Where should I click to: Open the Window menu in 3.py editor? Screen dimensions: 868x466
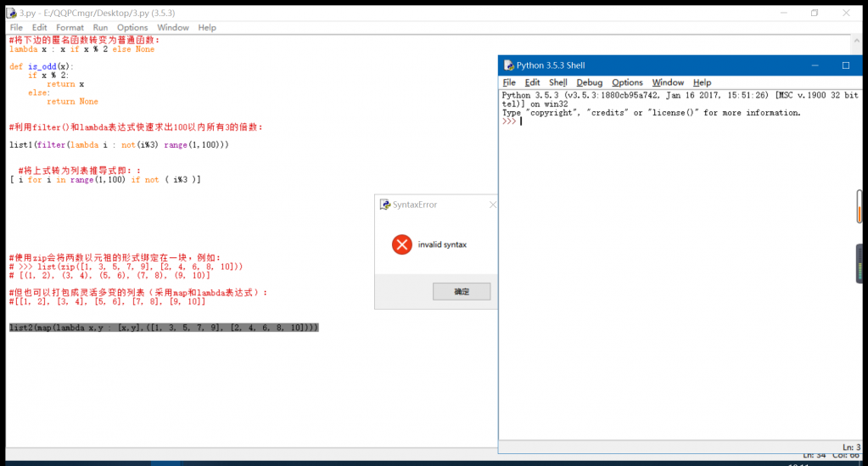coord(173,27)
